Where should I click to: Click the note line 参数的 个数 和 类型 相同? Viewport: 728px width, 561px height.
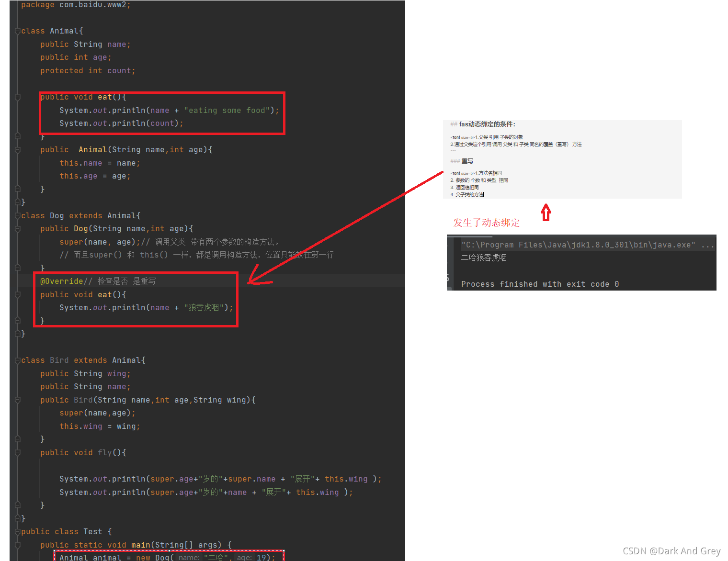point(479,180)
